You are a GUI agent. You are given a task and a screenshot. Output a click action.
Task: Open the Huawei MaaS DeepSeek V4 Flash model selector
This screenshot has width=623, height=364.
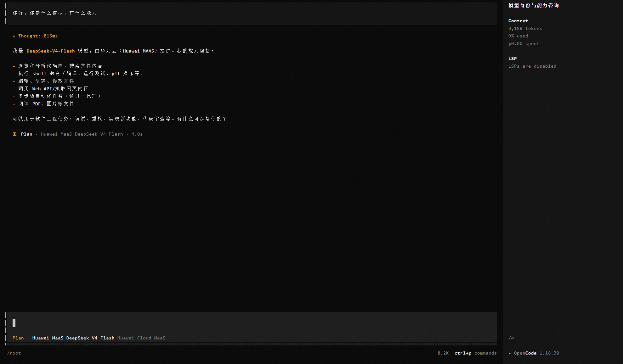tap(73, 338)
